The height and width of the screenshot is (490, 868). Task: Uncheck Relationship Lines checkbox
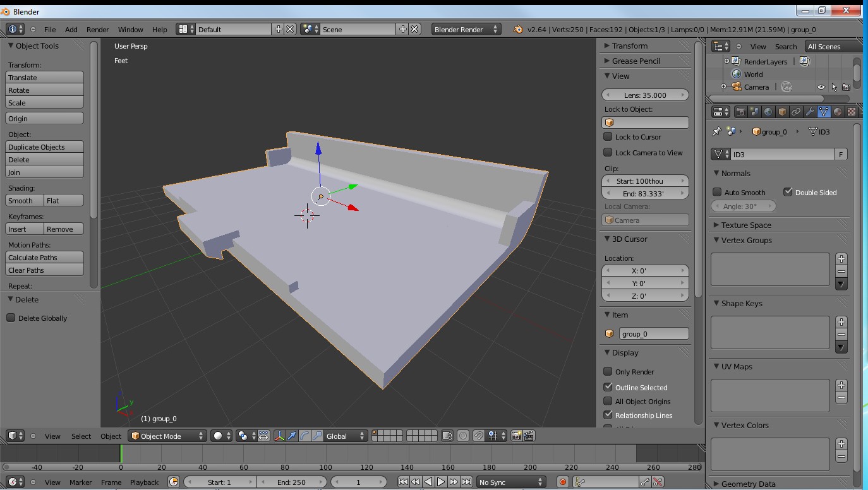(x=608, y=415)
